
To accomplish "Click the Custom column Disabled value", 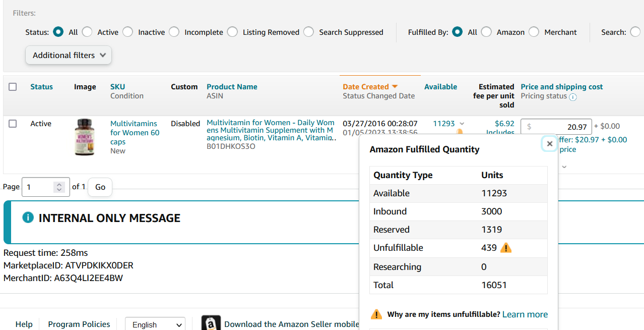I will click(185, 124).
